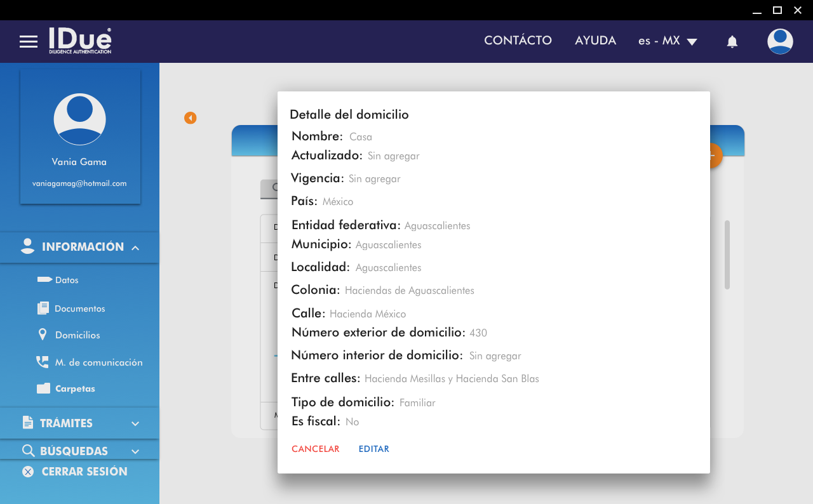Click the IDue logo
Image resolution: width=813 pixels, height=504 pixels.
(80, 41)
